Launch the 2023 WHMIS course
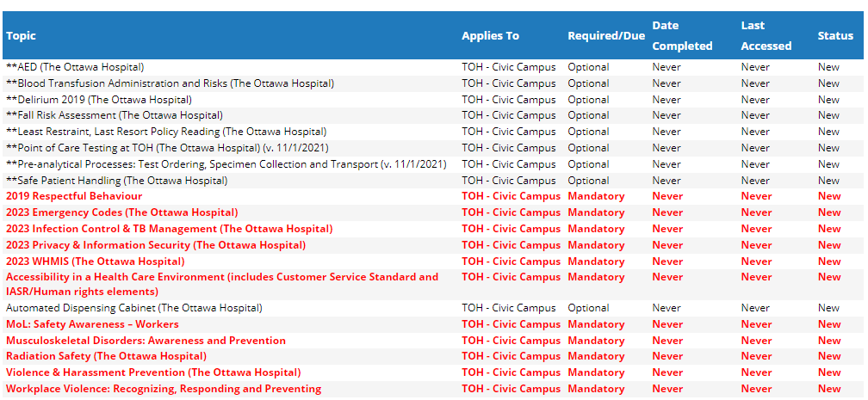The width and height of the screenshot is (868, 400). coord(96,262)
